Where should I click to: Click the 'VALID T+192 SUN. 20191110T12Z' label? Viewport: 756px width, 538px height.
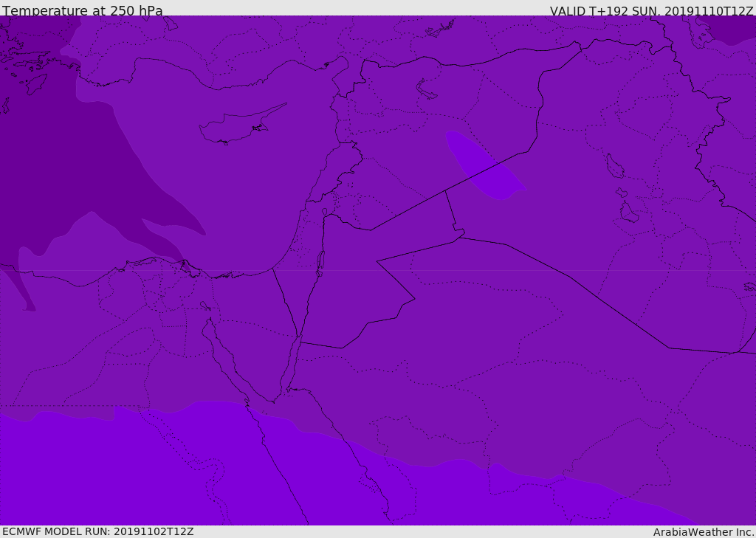(651, 11)
